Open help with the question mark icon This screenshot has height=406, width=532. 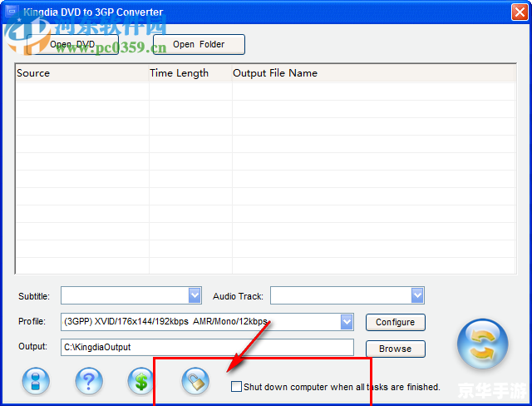coord(89,381)
